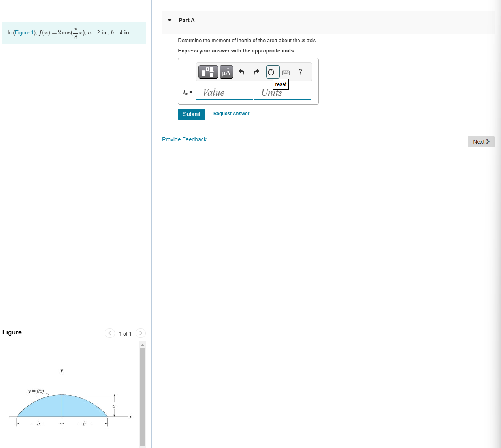Screen dimensions: 501x448
Task: Open the Request Answer link
Action: pos(231,113)
